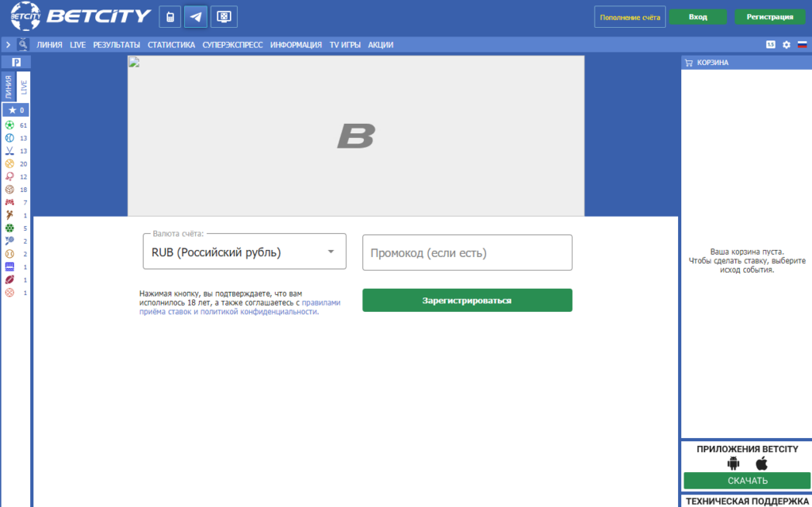
Task: Open LIVE in top navigation
Action: [78, 45]
